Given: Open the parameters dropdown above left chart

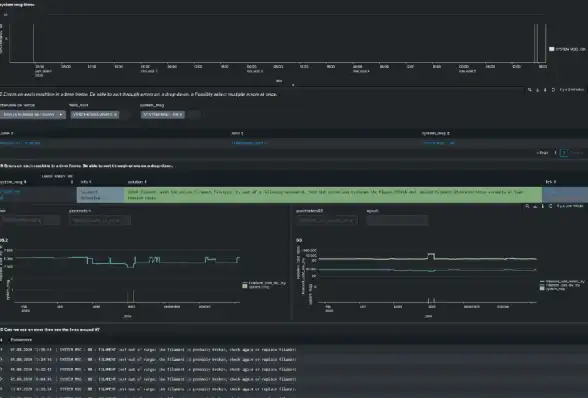Looking at the screenshot, I should (100, 220).
